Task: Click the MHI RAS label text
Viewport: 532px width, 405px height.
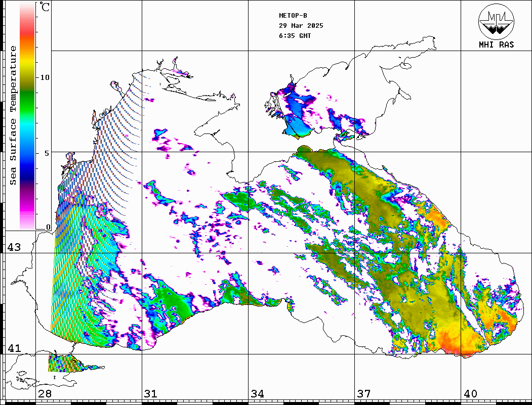Action: (x=497, y=44)
